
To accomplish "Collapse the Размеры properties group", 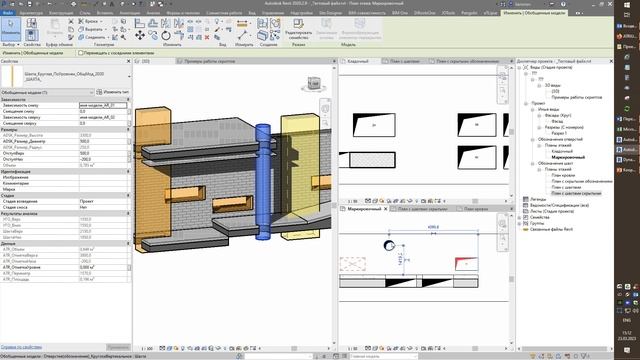I will point(128,129).
